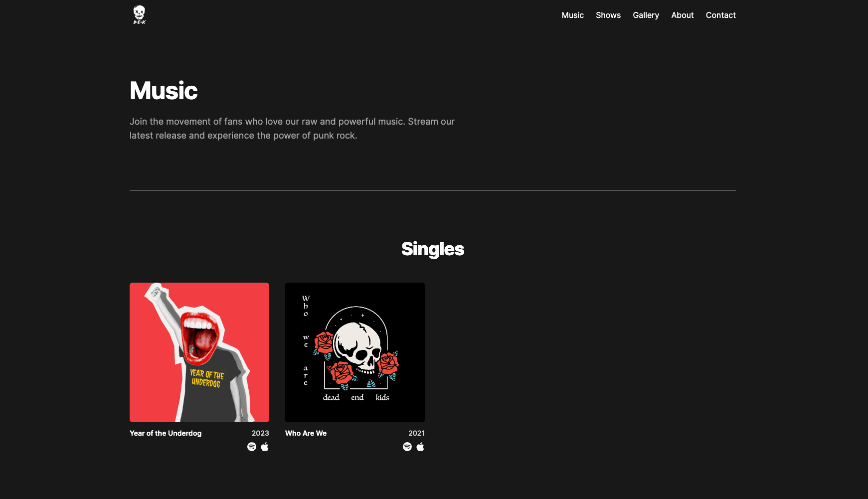Open the Contact page

point(720,15)
